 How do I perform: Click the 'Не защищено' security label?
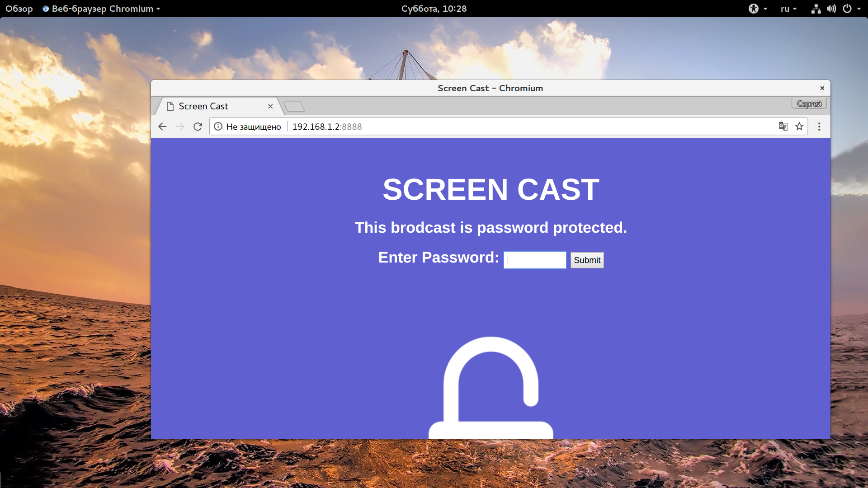254,127
